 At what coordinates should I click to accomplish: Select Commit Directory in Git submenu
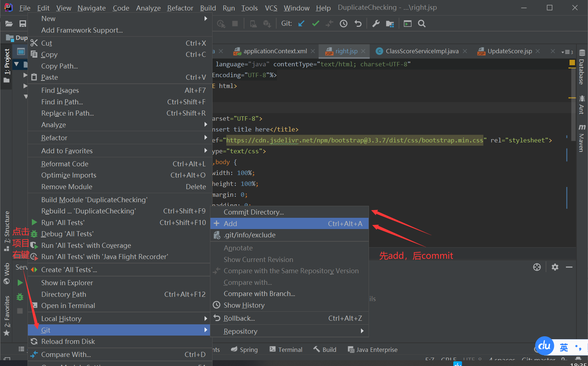click(290, 212)
